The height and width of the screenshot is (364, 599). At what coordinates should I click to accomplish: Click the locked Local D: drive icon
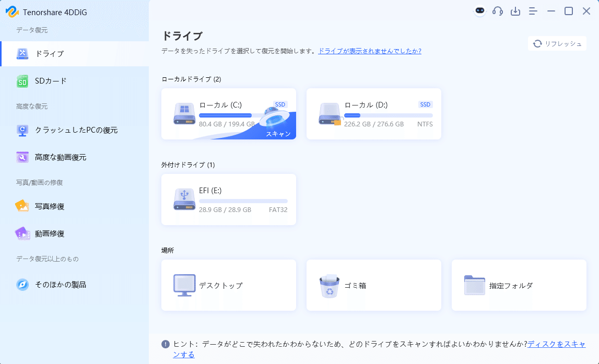pos(330,114)
